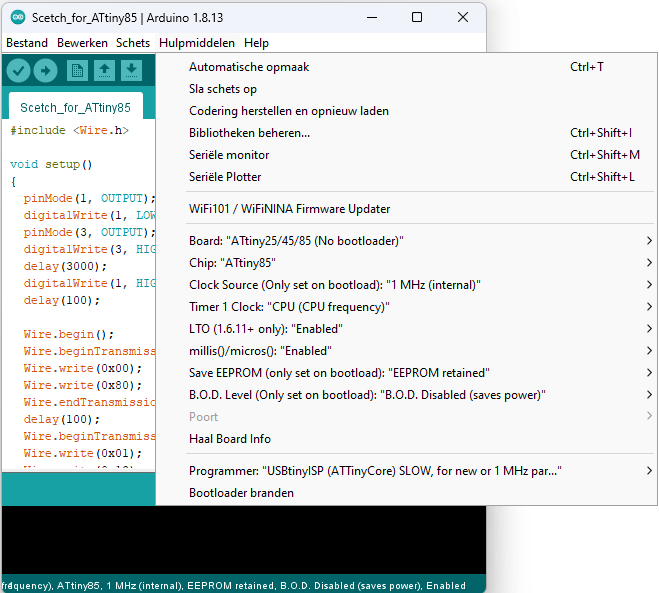The height and width of the screenshot is (593, 659).
Task: Click in the black console output area
Action: click(244, 540)
